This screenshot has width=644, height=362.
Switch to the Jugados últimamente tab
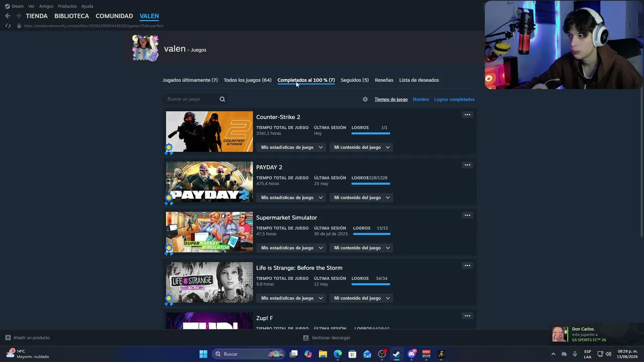190,80
